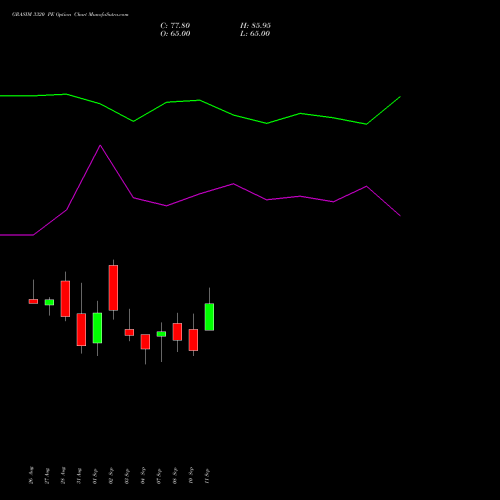Screen dimensions: 500x500
Task: Select the small red candle above 26 Aug
Action: point(33,301)
